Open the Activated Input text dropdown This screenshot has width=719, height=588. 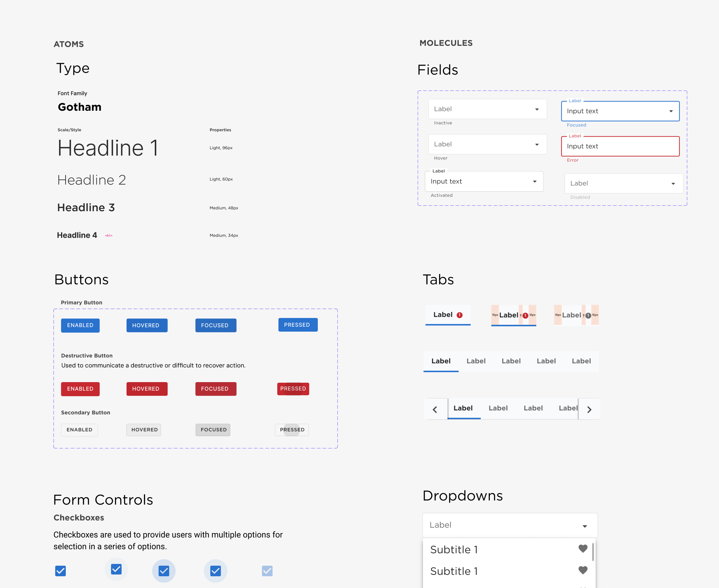(484, 182)
